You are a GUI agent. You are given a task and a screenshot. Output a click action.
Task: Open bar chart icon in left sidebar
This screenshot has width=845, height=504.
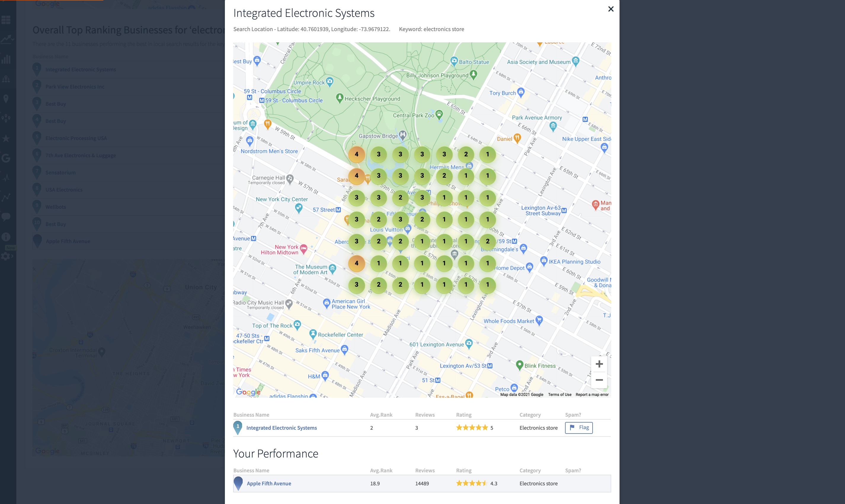click(x=6, y=59)
